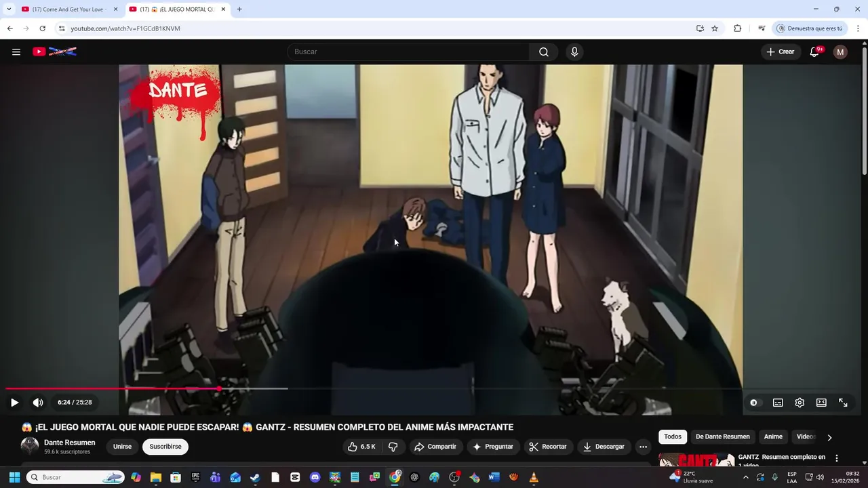Image resolution: width=868 pixels, height=488 pixels.
Task: Go to the YouTube home logo
Action: (54, 52)
